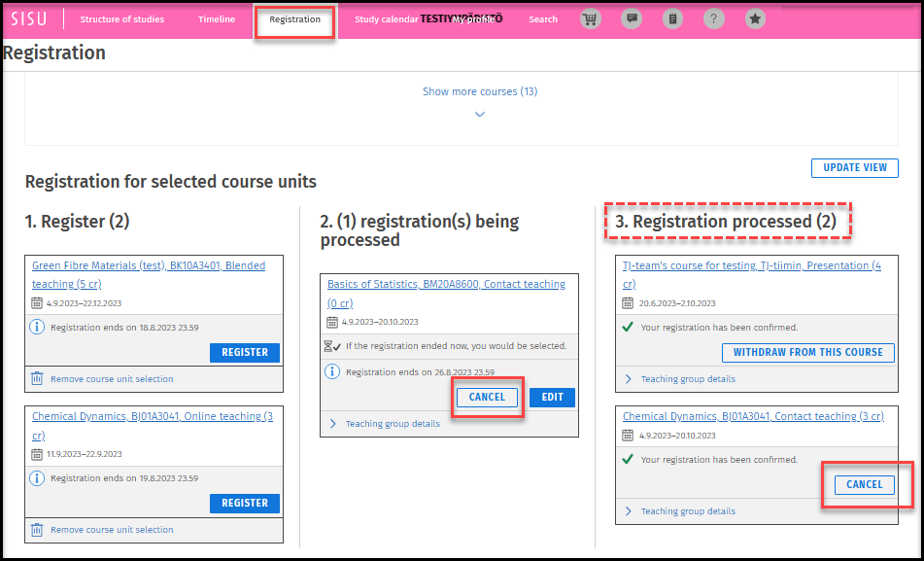924x561 pixels.
Task: Withdraw from TJ-team's course
Action: tap(807, 353)
